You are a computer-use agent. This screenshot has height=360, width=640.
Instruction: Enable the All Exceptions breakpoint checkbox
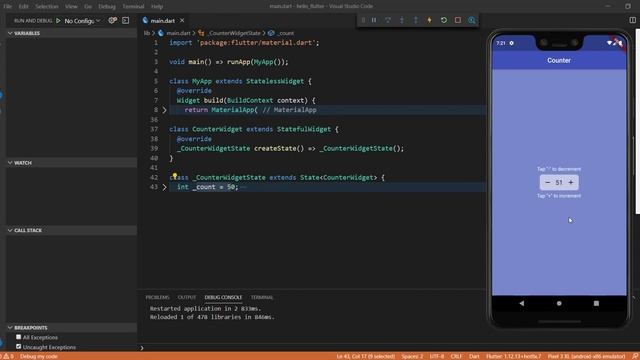[x=18, y=337]
